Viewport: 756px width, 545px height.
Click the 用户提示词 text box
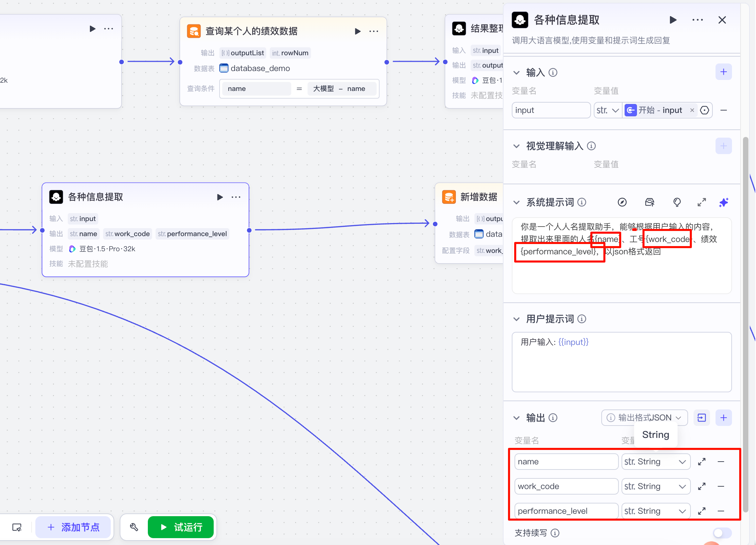click(621, 362)
